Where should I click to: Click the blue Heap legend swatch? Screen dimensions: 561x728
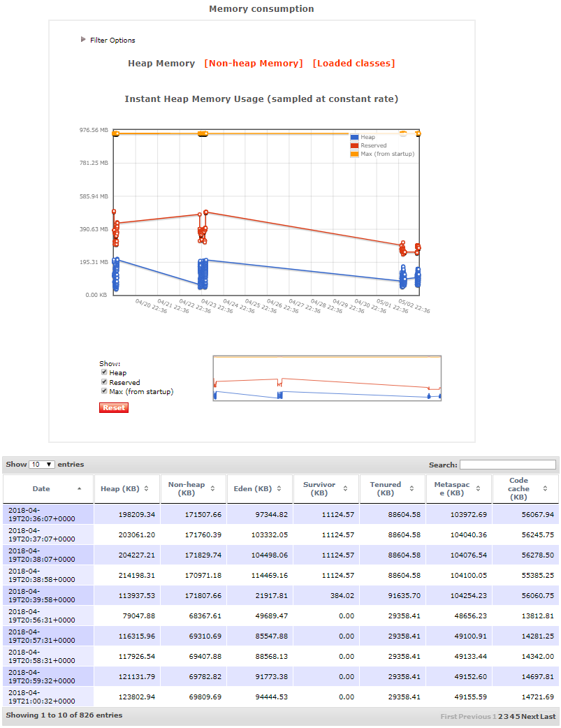[354, 137]
